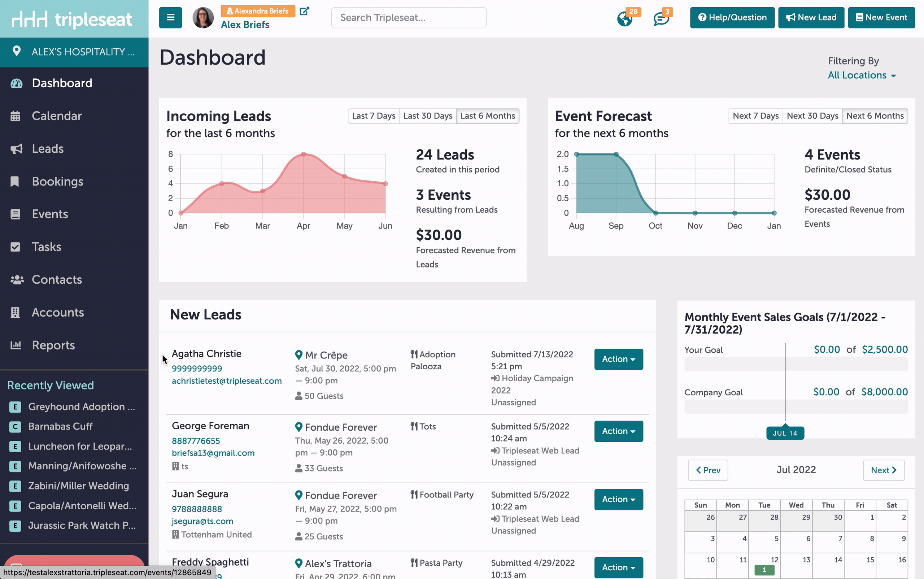Viewport: 924px width, 579px height.
Task: Click the Search Tripleseat input field
Action: [x=409, y=18]
